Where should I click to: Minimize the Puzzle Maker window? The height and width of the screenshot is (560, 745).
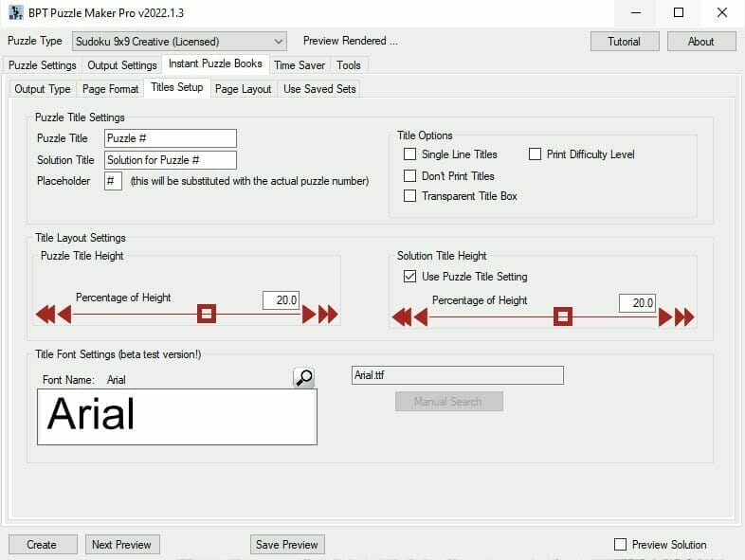click(636, 13)
